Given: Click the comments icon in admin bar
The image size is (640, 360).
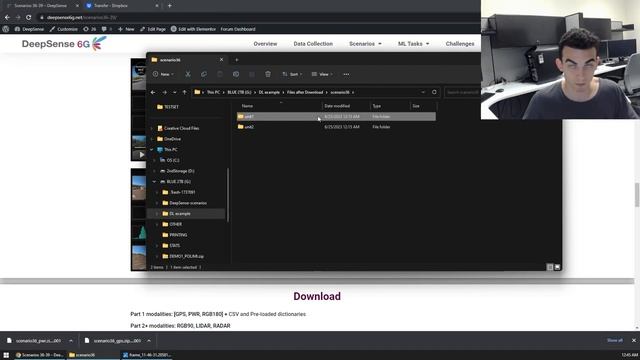Looking at the screenshot, I should coord(106,29).
